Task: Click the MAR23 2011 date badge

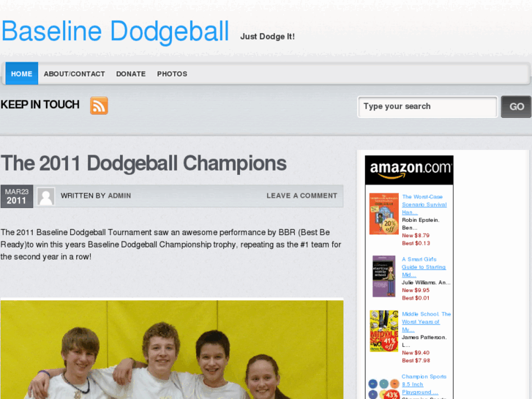Action: point(17,196)
